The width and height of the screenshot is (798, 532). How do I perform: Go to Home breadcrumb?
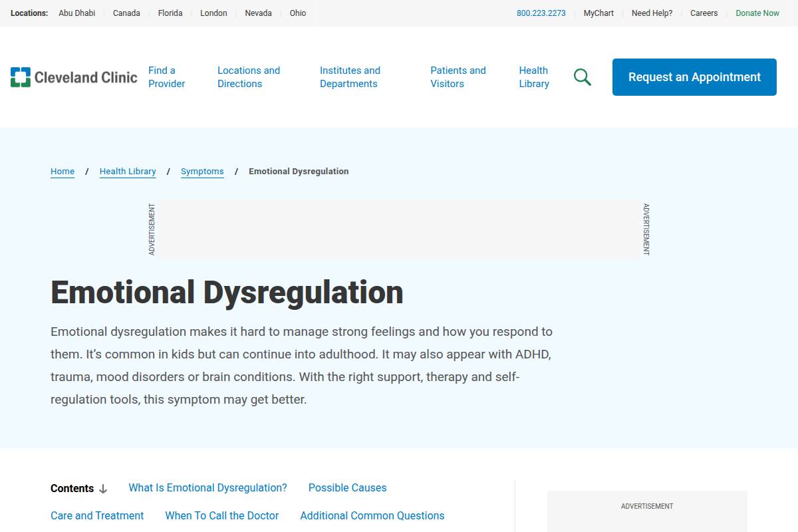pos(63,172)
